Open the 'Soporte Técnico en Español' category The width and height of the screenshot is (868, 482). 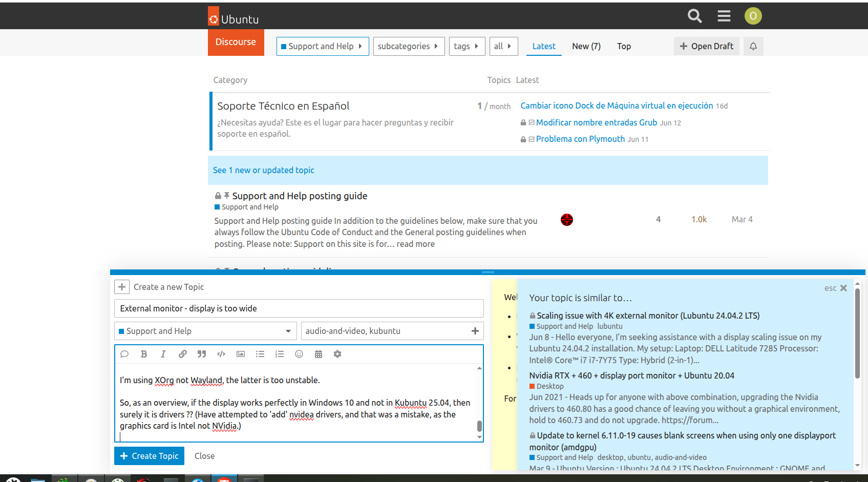283,106
